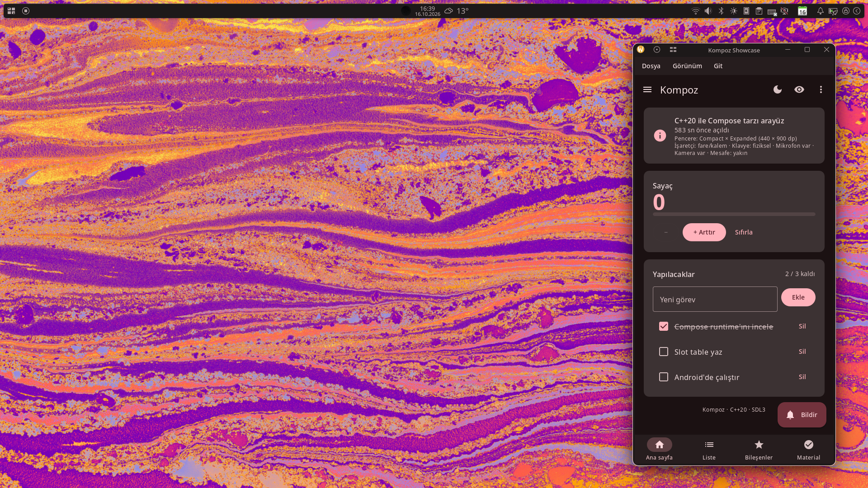Click the Sıfırla reset button

pos(744,232)
